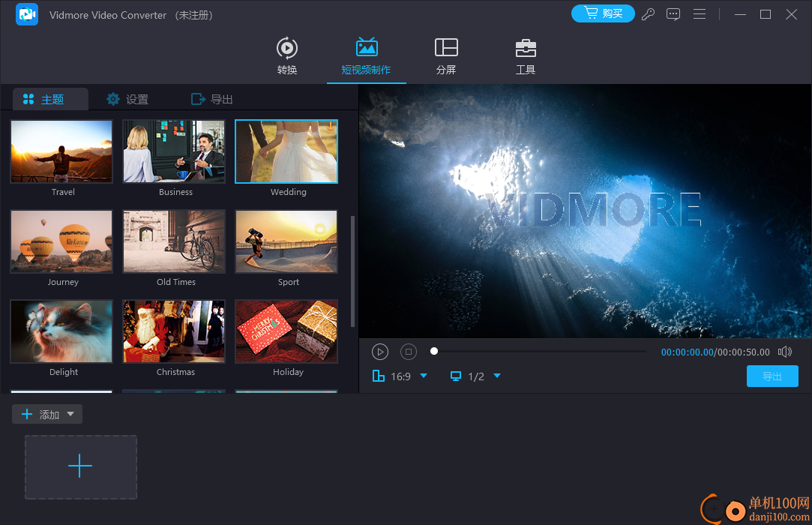812x525 pixels.
Task: Open the 分屏 split-screen tab
Action: [x=446, y=56]
